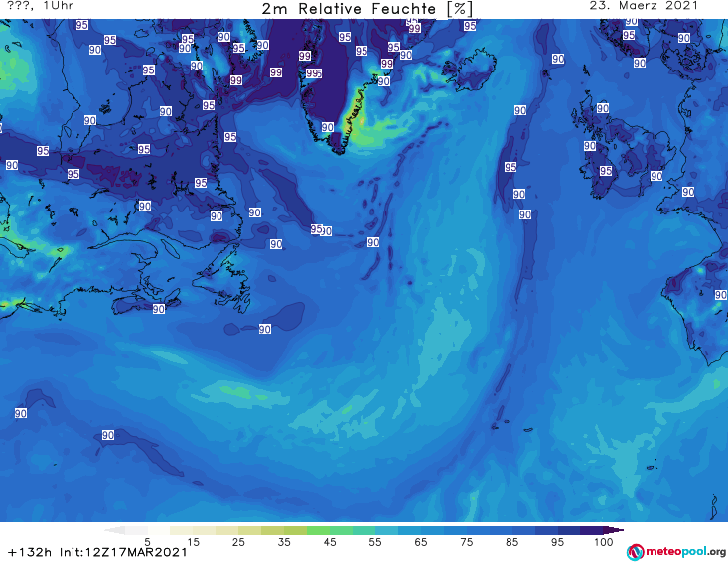This screenshot has height=562, width=728.
Task: Click the '???, 1Uhr' time label
Action: [41, 6]
